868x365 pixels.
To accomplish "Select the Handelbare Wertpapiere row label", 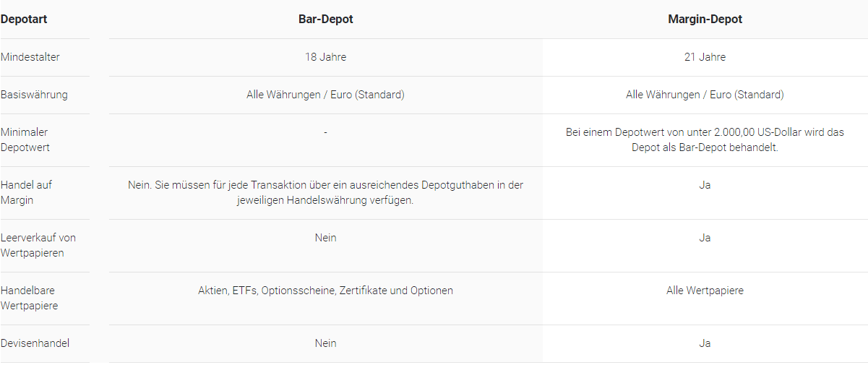I will [29, 298].
